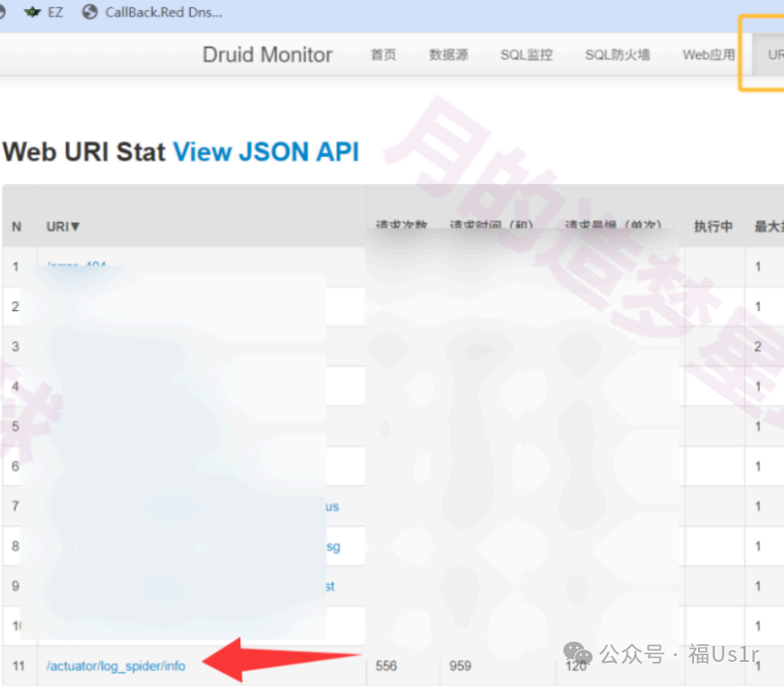The width and height of the screenshot is (784, 686).
Task: Open the EZ bookmark
Action: (43, 12)
